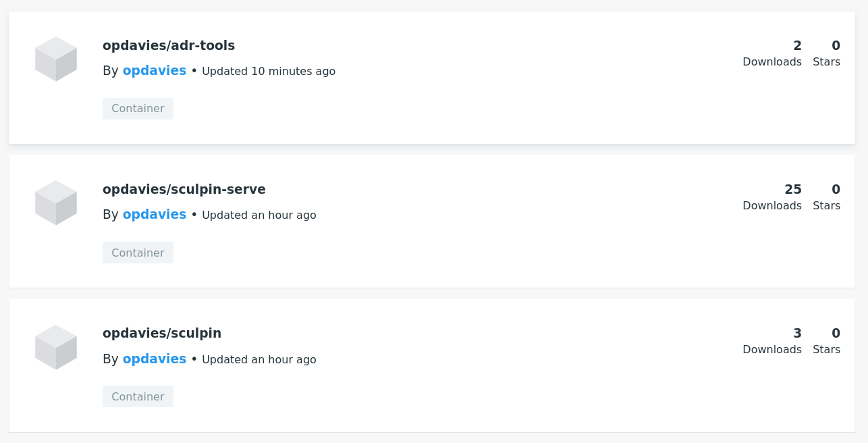The image size is (868, 443).
Task: Click the Stars count on sculpin-serve
Action: (836, 190)
